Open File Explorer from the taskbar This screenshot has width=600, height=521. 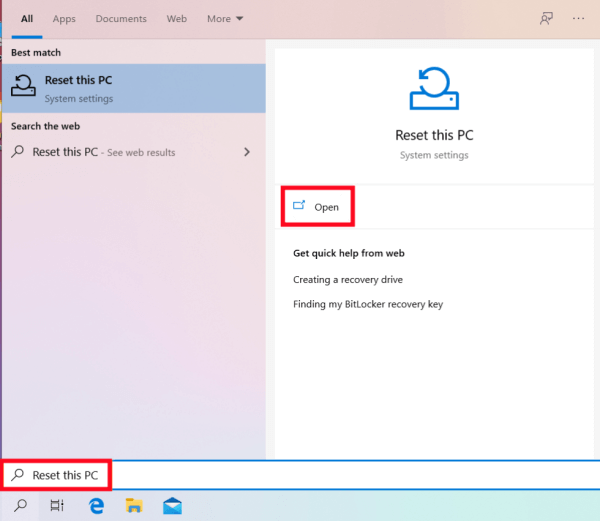click(x=134, y=505)
